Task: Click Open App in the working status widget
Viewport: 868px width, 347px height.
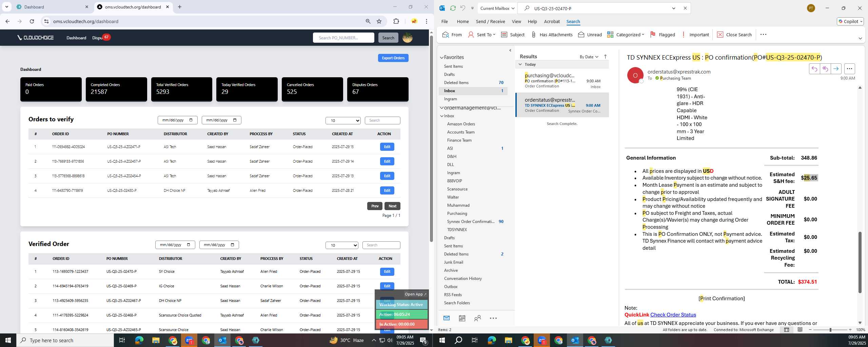Action: click(x=415, y=294)
